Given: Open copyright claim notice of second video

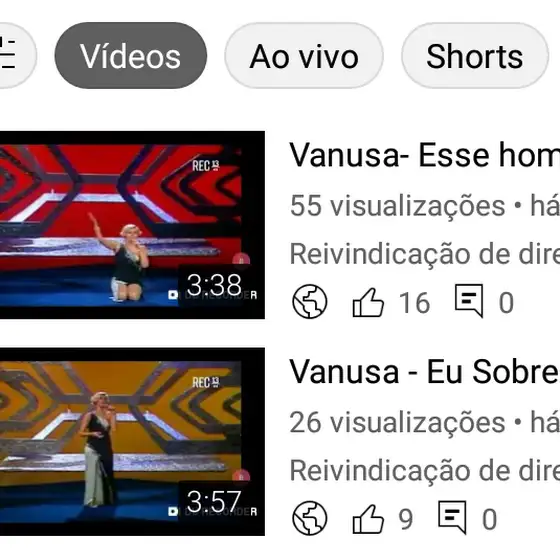Looking at the screenshot, I should tap(425, 471).
